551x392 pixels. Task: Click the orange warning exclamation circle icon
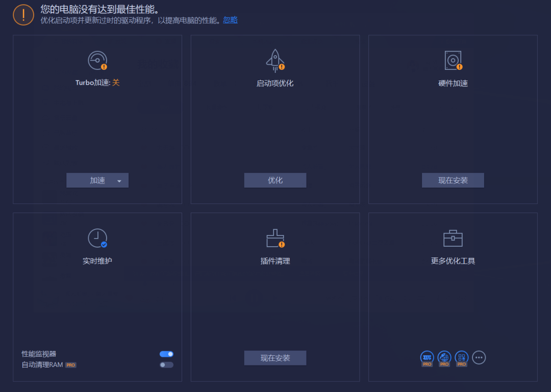click(23, 15)
